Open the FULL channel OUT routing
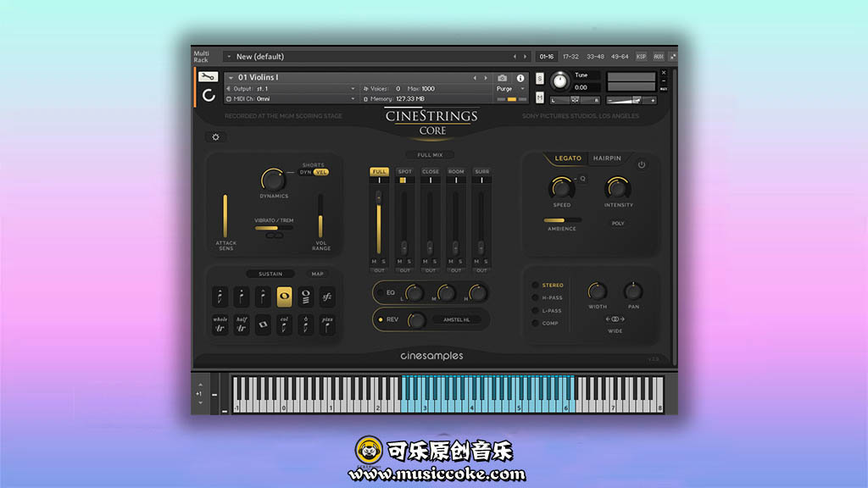This screenshot has height=488, width=868. point(379,270)
